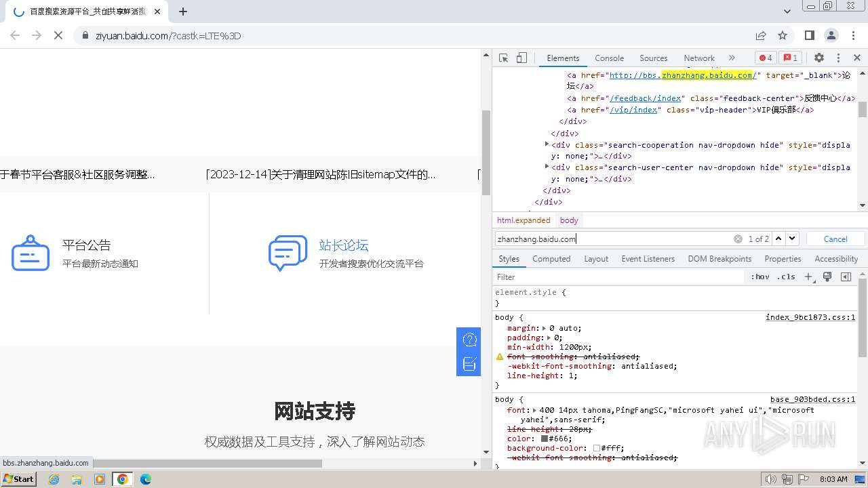Screen dimensions: 868x488
Task: Expand the search-cooperation nav-dropdown div
Action: [x=547, y=144]
